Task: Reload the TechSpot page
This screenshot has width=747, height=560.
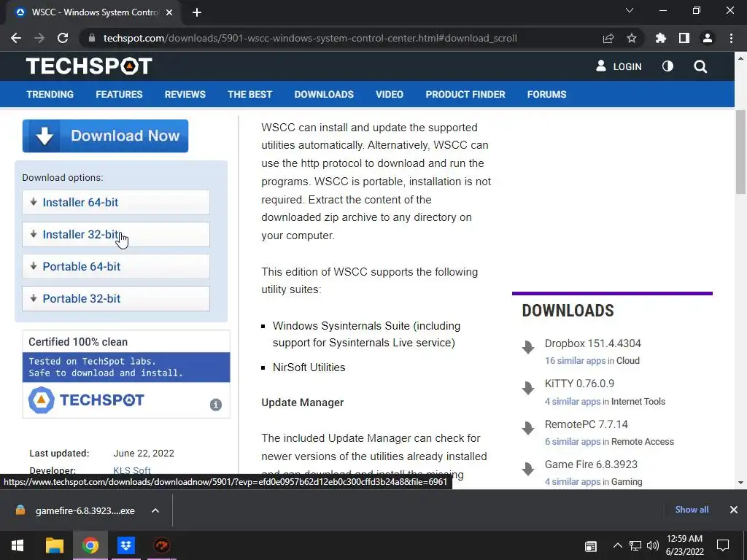Action: [63, 38]
